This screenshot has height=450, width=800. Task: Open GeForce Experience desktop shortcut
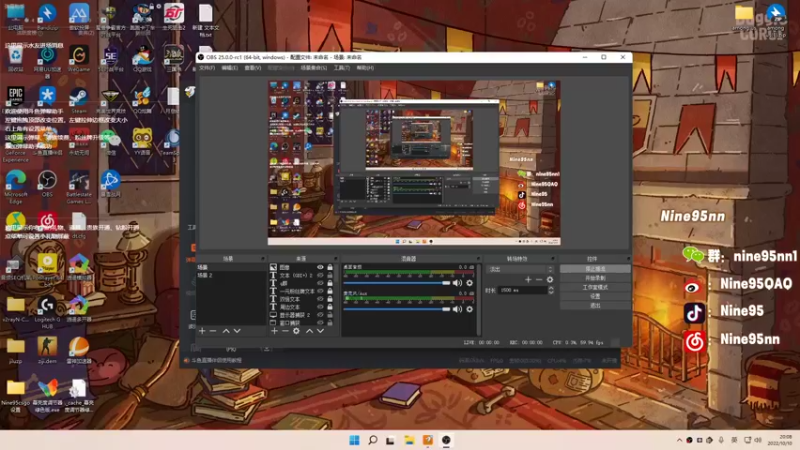click(15, 145)
